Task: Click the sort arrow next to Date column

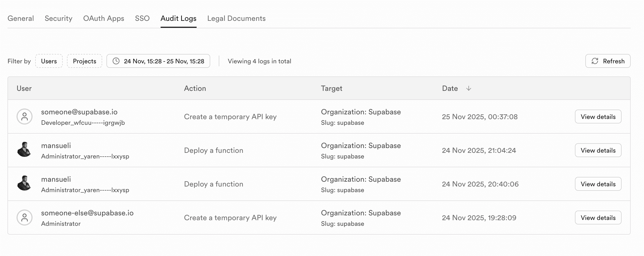Action: (x=469, y=88)
